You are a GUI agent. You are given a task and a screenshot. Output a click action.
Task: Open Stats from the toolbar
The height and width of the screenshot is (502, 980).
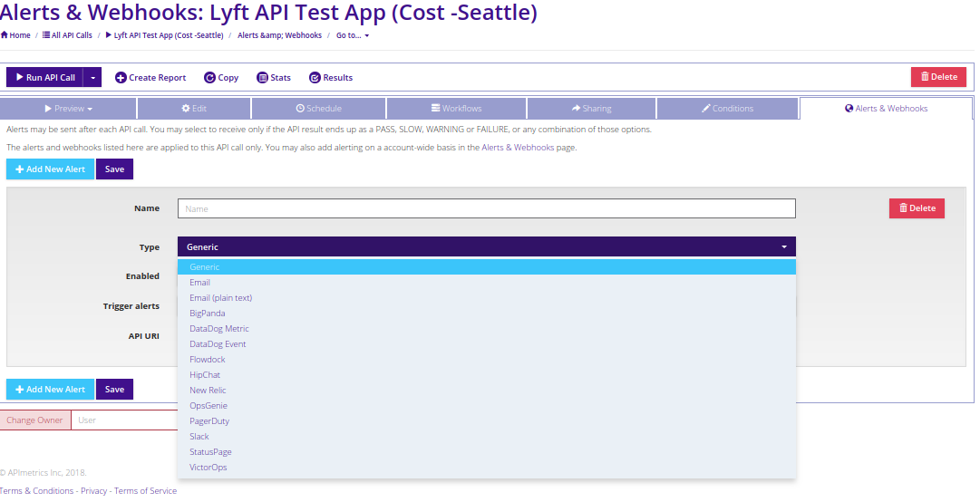coord(274,77)
